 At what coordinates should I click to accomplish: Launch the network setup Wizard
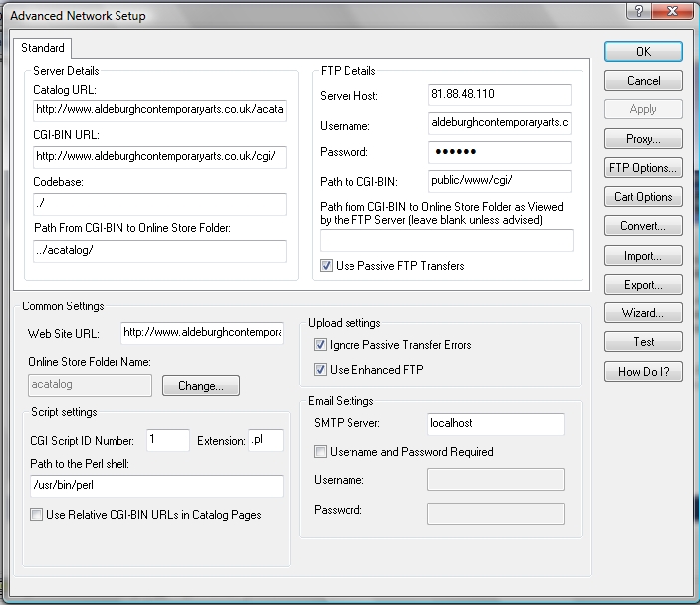click(643, 313)
